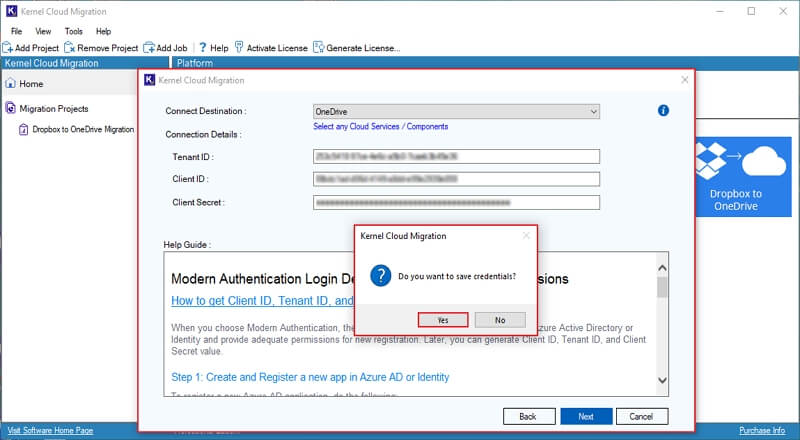The width and height of the screenshot is (800, 440).
Task: Select Dropbox to OneDrive Migration project
Action: tap(83, 130)
